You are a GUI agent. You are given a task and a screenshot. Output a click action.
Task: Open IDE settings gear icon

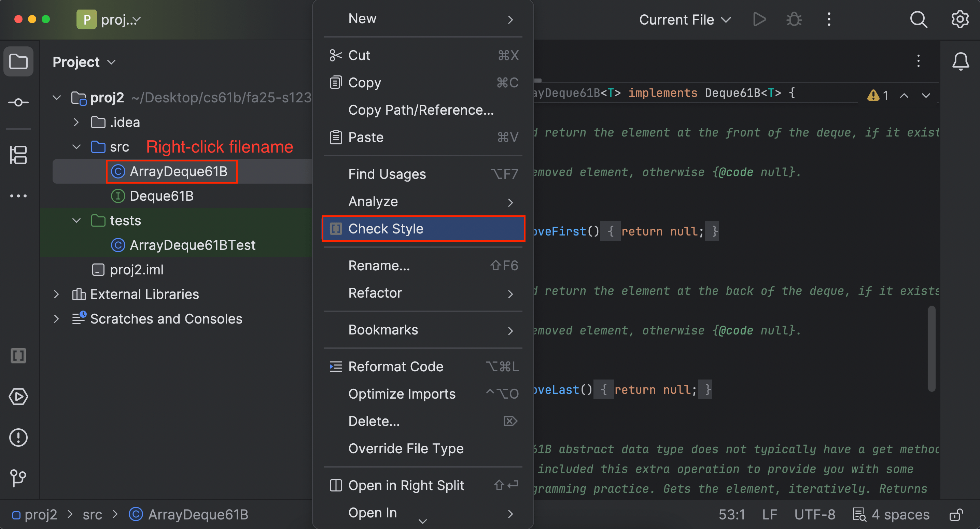(960, 19)
